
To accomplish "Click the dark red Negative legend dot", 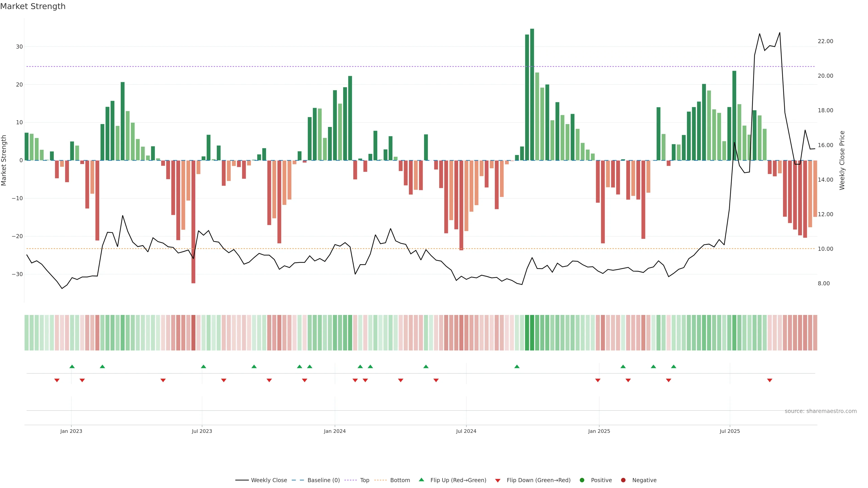I will 623,480.
